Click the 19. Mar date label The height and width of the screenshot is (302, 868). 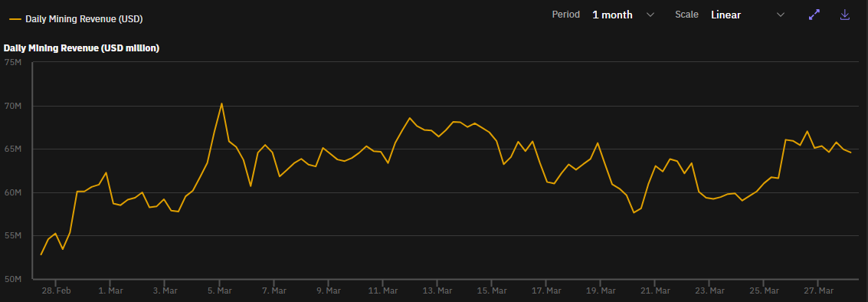click(x=600, y=291)
